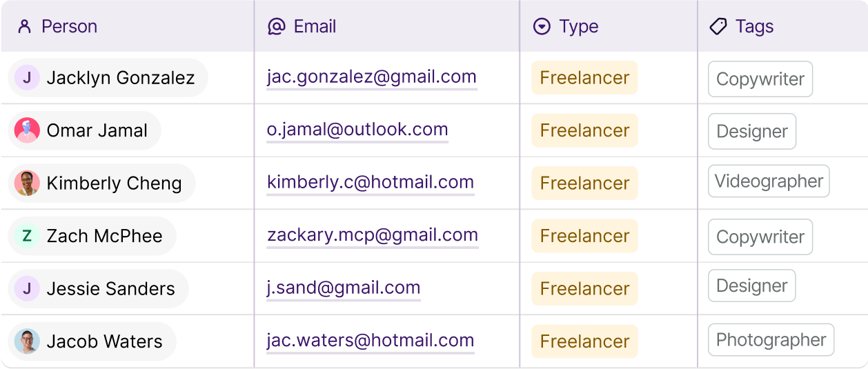Open the o.jamal@outlook.com email link
The height and width of the screenshot is (369, 868).
point(357,130)
